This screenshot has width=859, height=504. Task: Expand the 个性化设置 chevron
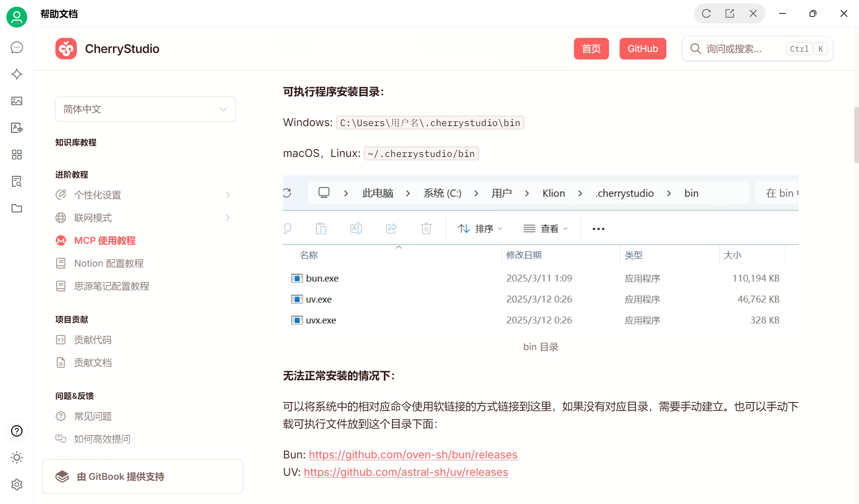pos(228,195)
